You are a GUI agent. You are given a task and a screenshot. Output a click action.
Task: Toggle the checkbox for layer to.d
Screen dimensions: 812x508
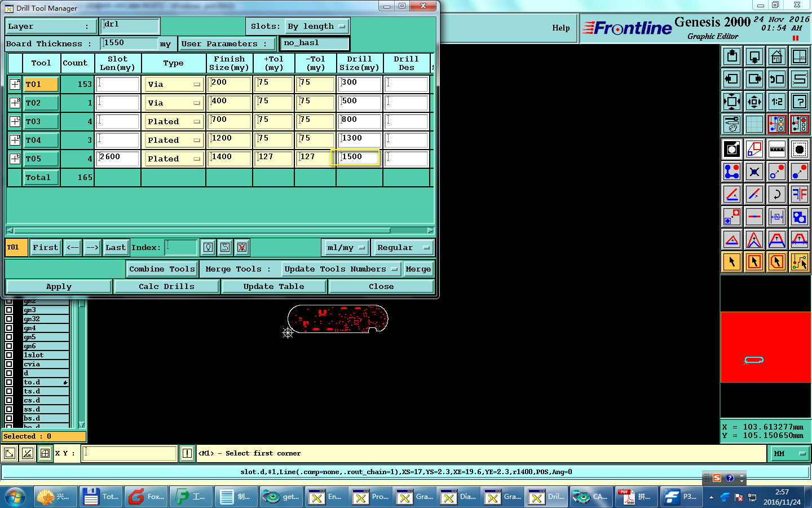[9, 382]
